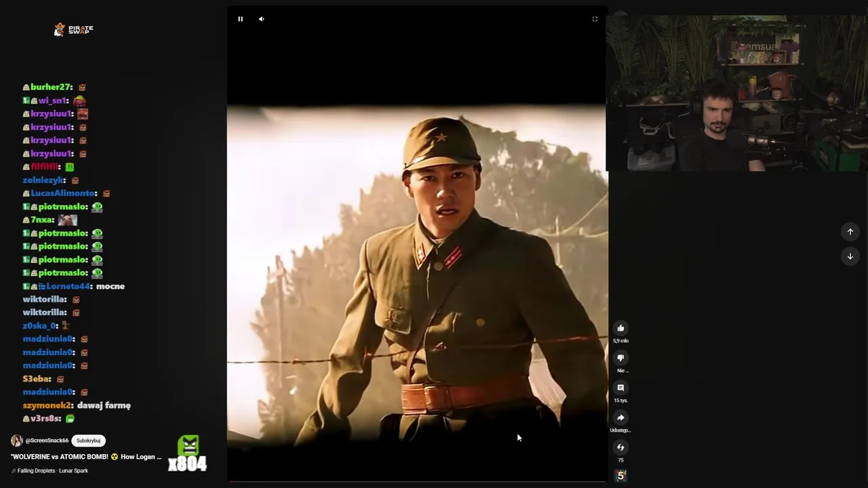868x488 pixels.
Task: Open the comments panel icon
Action: point(620,388)
